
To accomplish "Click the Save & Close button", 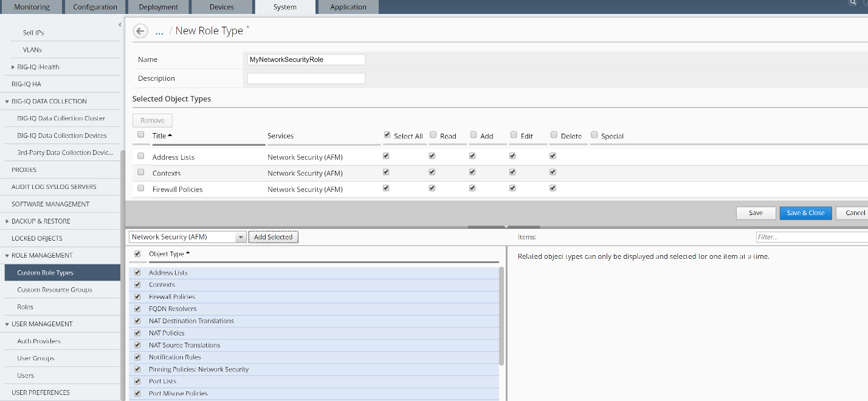I will (805, 213).
